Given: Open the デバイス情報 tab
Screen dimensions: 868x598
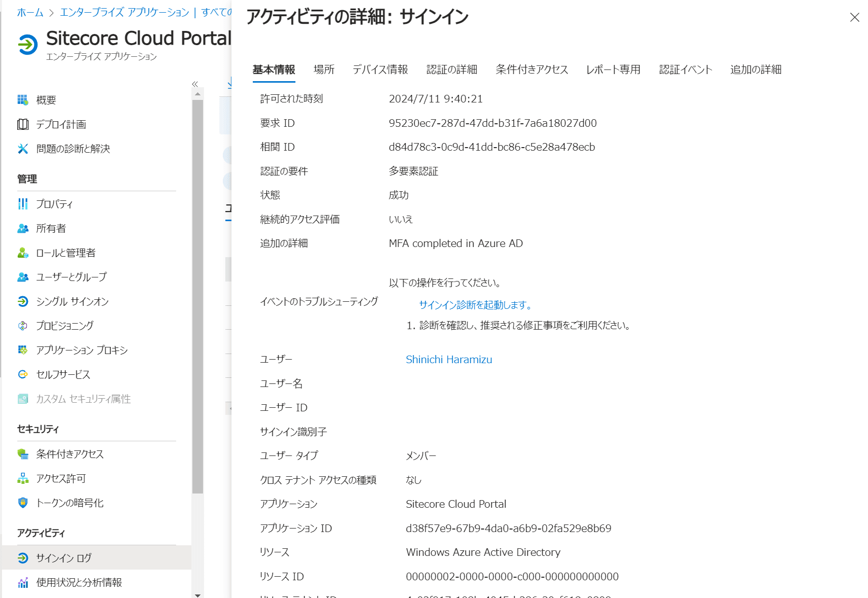Looking at the screenshot, I should (x=380, y=69).
